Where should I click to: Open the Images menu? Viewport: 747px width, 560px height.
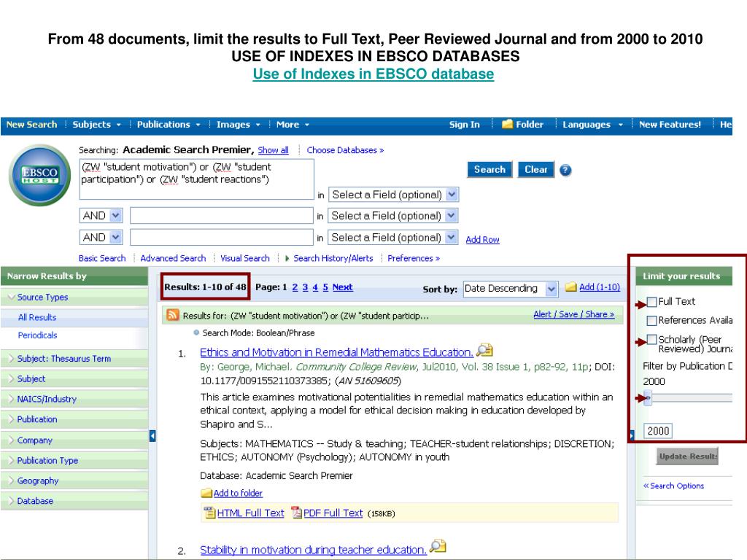coord(239,124)
